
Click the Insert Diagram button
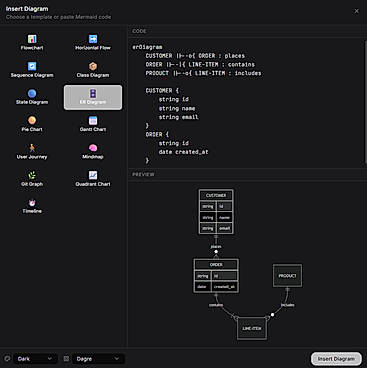click(x=336, y=359)
